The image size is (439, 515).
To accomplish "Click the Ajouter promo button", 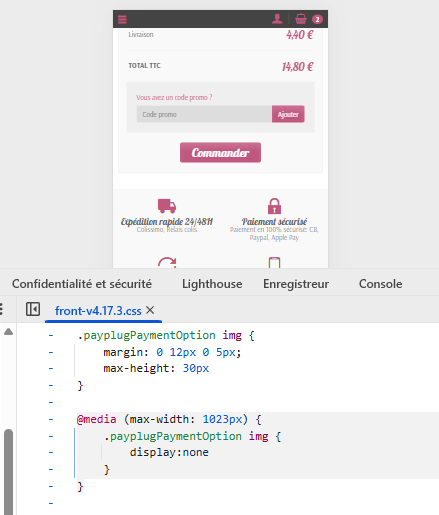I will pos(288,114).
